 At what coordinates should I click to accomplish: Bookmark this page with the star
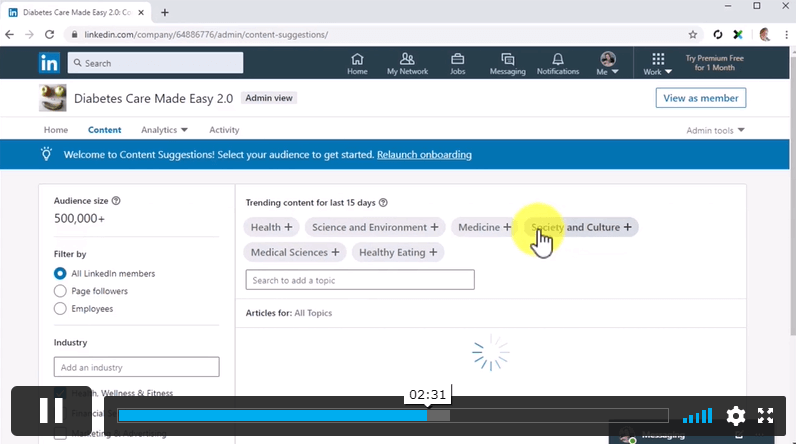coord(692,35)
